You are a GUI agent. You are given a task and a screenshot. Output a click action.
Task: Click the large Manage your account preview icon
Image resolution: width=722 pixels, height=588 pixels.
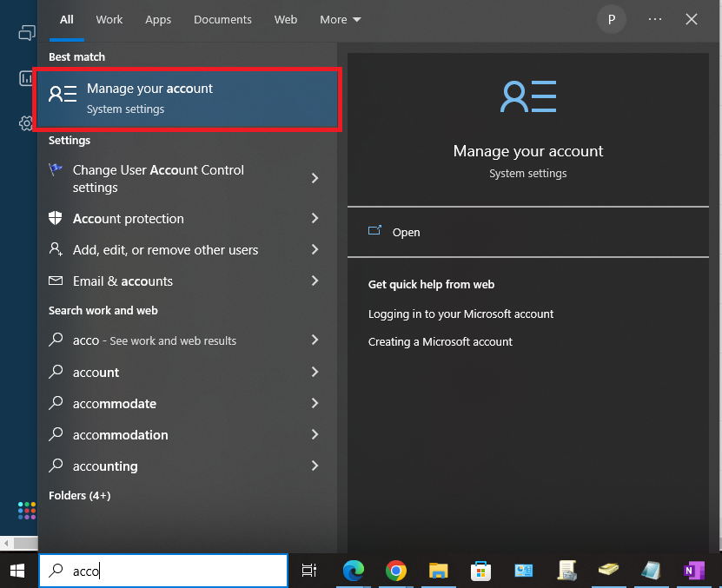click(528, 96)
